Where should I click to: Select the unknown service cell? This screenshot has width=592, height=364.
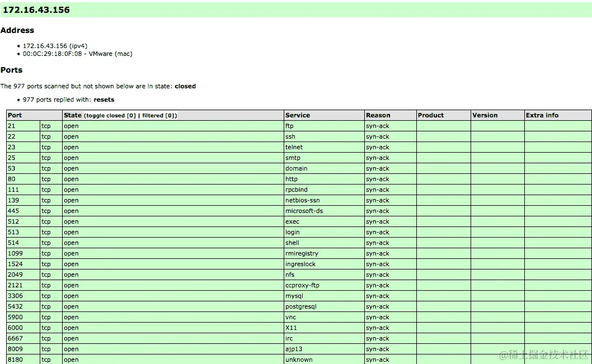coord(323,360)
